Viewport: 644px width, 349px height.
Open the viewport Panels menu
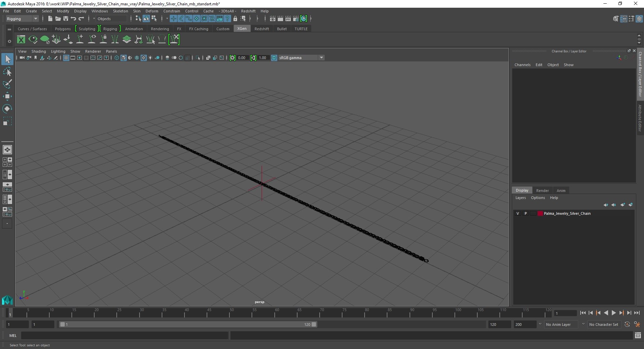(x=111, y=51)
